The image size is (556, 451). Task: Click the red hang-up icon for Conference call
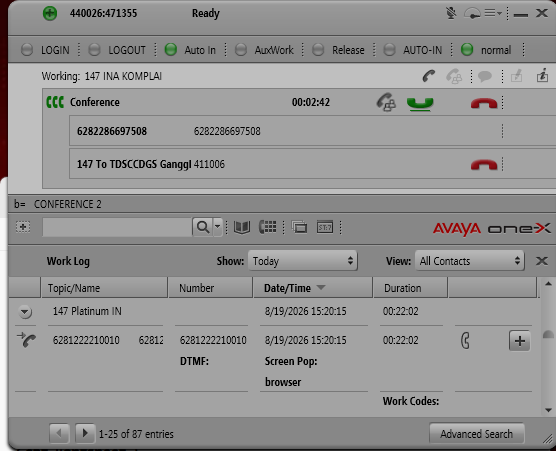(x=484, y=103)
